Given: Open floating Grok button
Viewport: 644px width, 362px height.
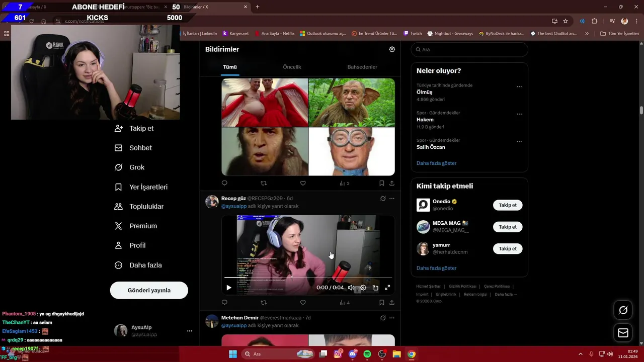Looking at the screenshot, I should click(x=623, y=310).
